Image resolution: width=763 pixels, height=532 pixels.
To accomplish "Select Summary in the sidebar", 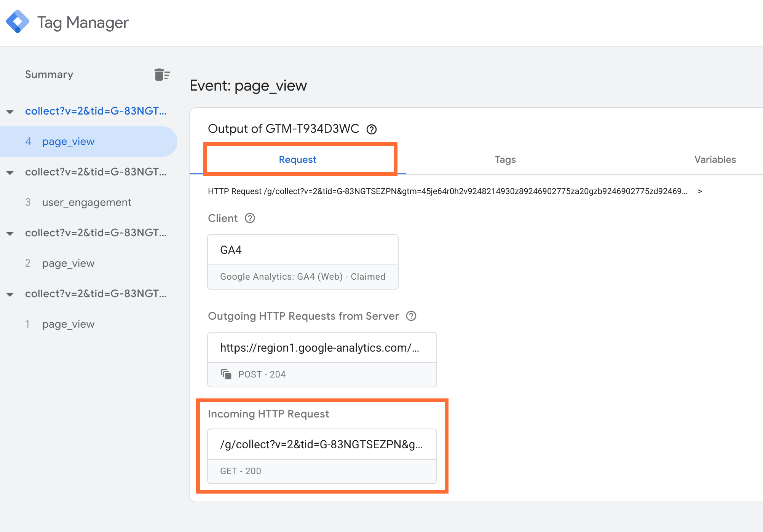I will [49, 75].
